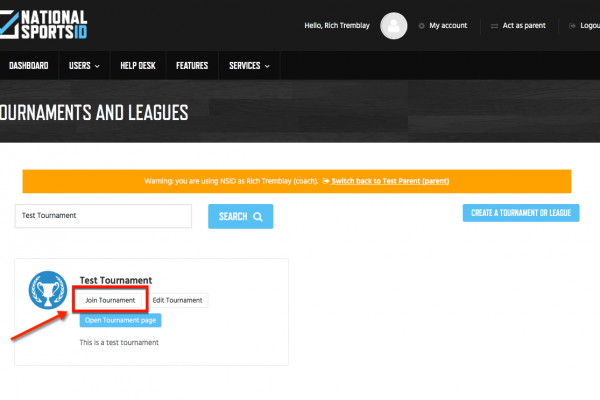The image size is (600, 400).
Task: Click Create a Tournament or League button
Action: pyautogui.click(x=521, y=213)
